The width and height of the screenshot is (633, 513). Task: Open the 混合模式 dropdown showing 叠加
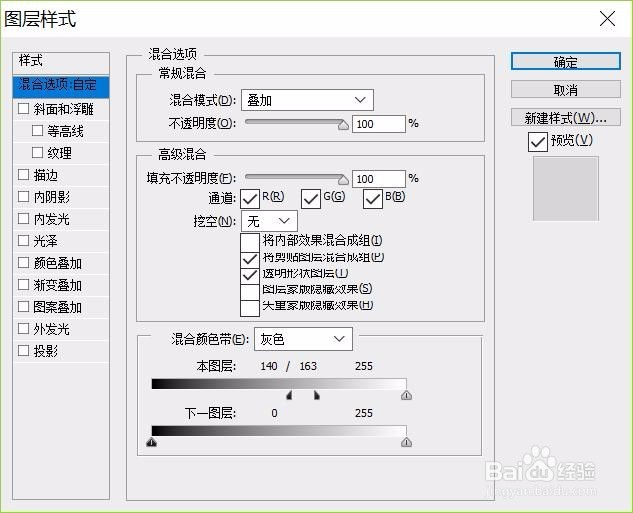(x=307, y=100)
